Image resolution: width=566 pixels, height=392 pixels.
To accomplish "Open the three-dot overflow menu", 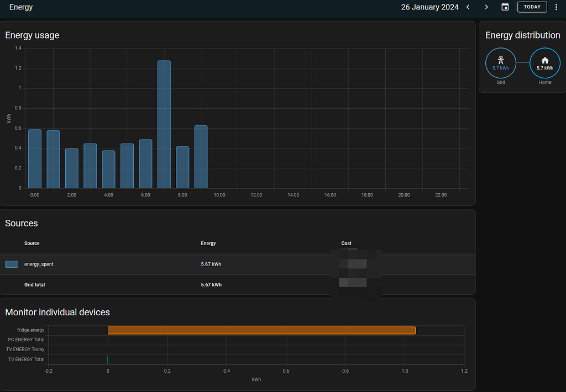I will click(556, 7).
